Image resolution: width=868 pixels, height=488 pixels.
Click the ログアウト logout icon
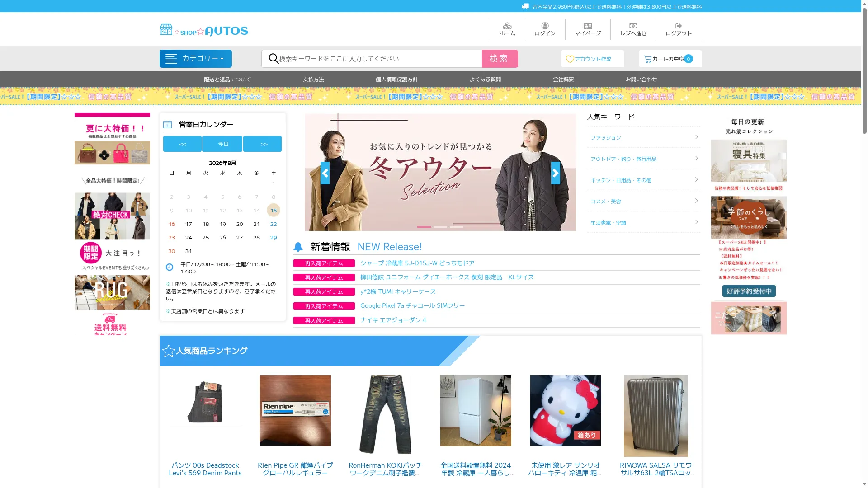[679, 29]
